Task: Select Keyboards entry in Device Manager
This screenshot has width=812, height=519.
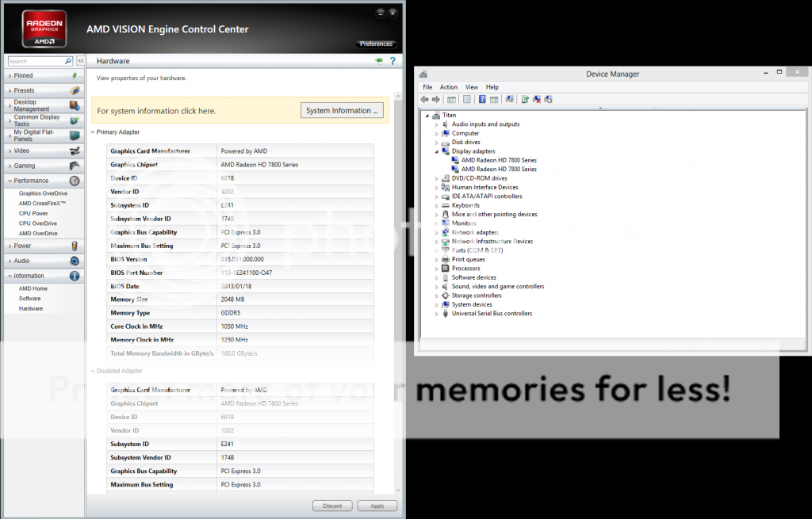Action: [465, 205]
